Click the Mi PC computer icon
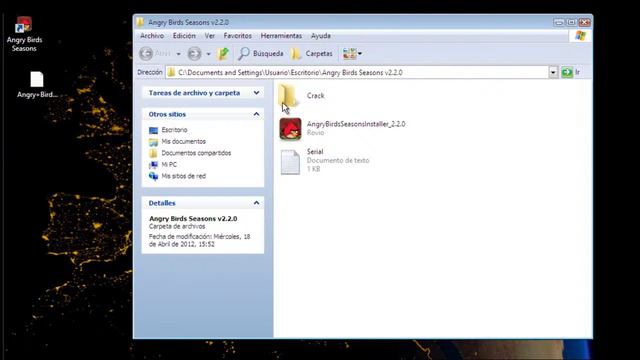Image resolution: width=640 pixels, height=360 pixels. click(x=153, y=165)
